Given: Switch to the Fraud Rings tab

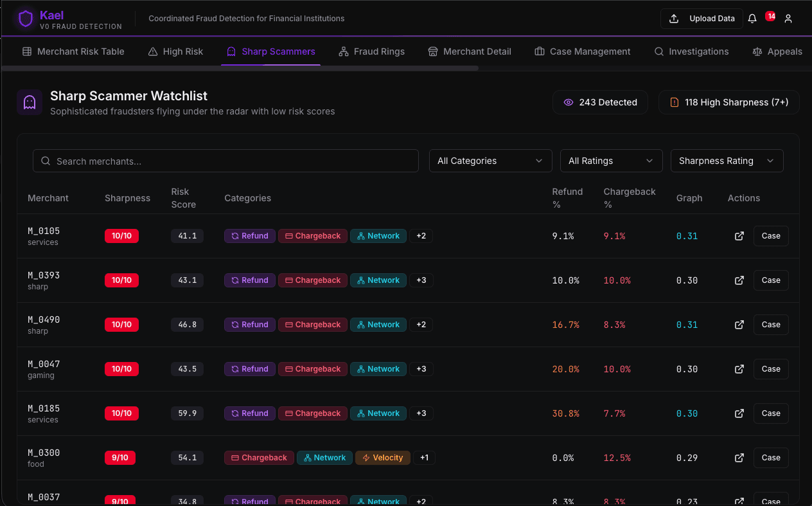Looking at the screenshot, I should point(371,51).
